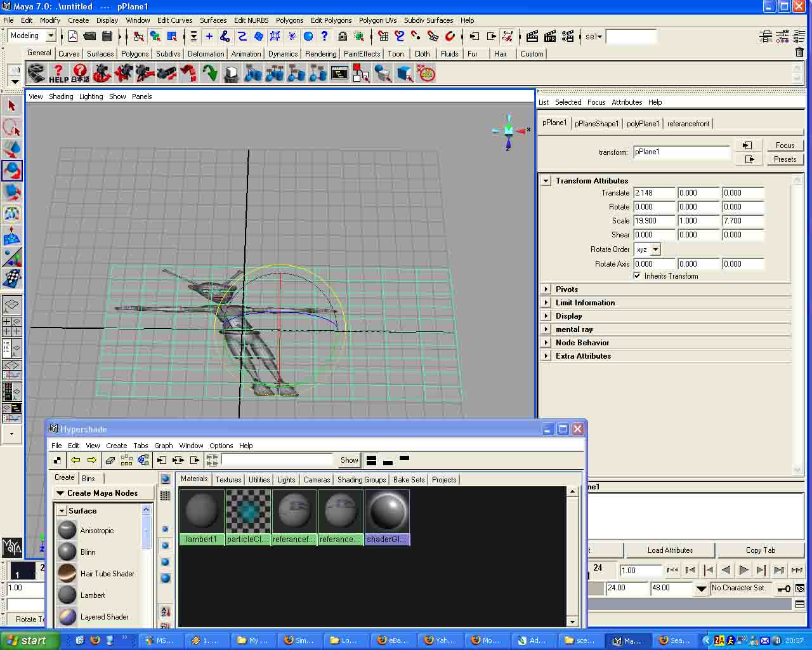Image resolution: width=812 pixels, height=650 pixels.
Task: Click the red HELP shelf icon
Action: point(58,74)
